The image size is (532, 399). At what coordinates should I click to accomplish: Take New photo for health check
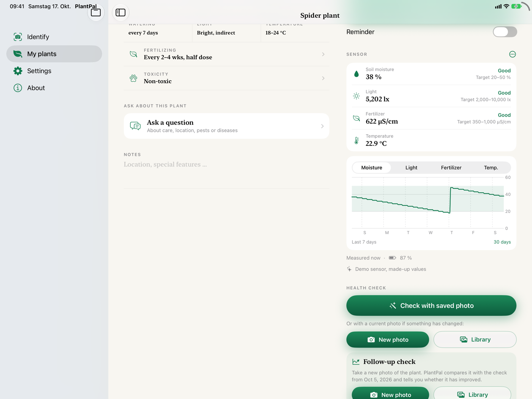tap(388, 340)
